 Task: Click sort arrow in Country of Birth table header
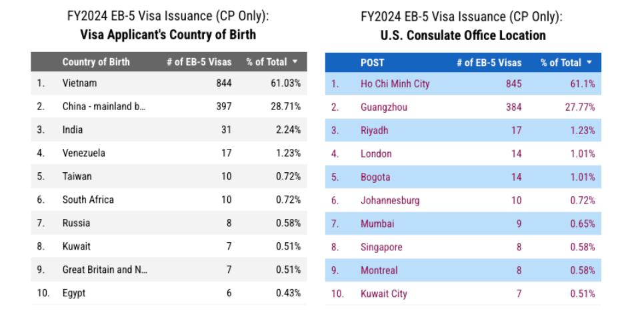pyautogui.click(x=295, y=62)
